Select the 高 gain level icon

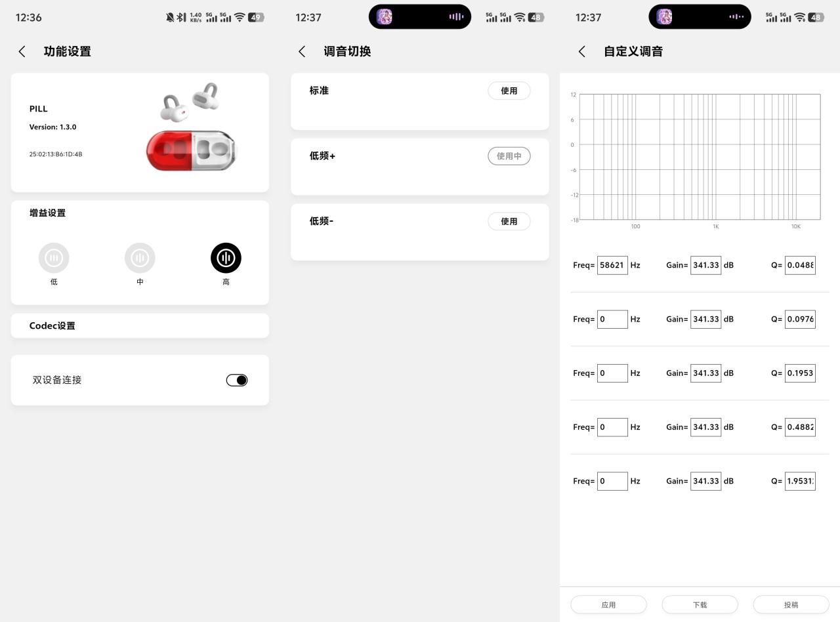point(226,258)
